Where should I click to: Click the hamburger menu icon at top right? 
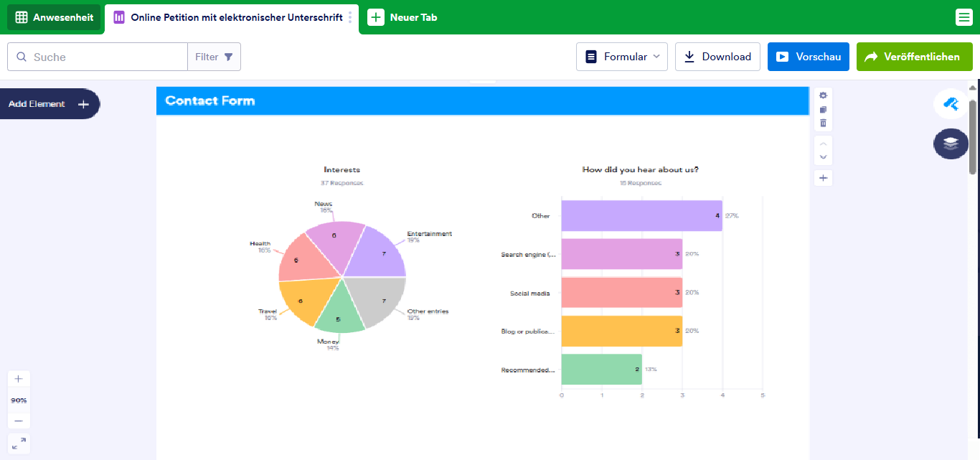964,17
